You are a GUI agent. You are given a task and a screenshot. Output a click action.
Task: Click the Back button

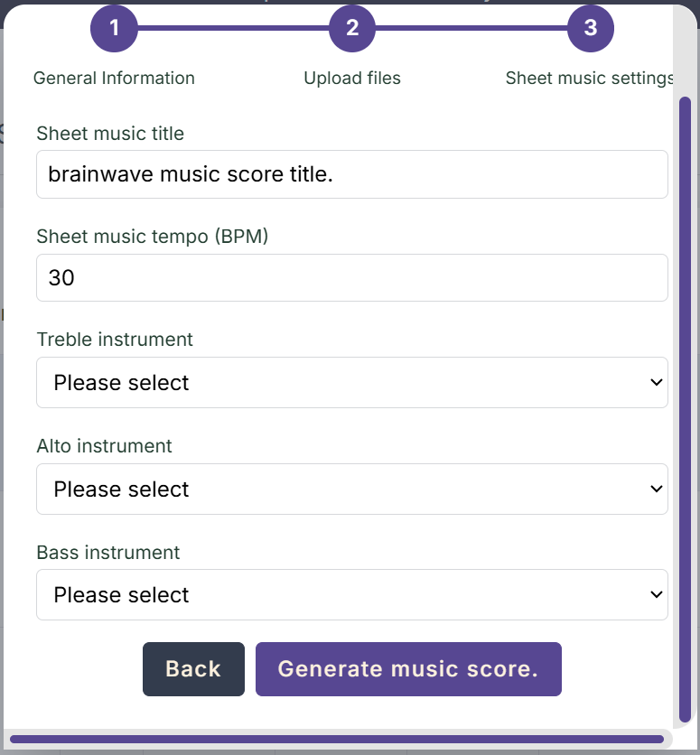(193, 669)
